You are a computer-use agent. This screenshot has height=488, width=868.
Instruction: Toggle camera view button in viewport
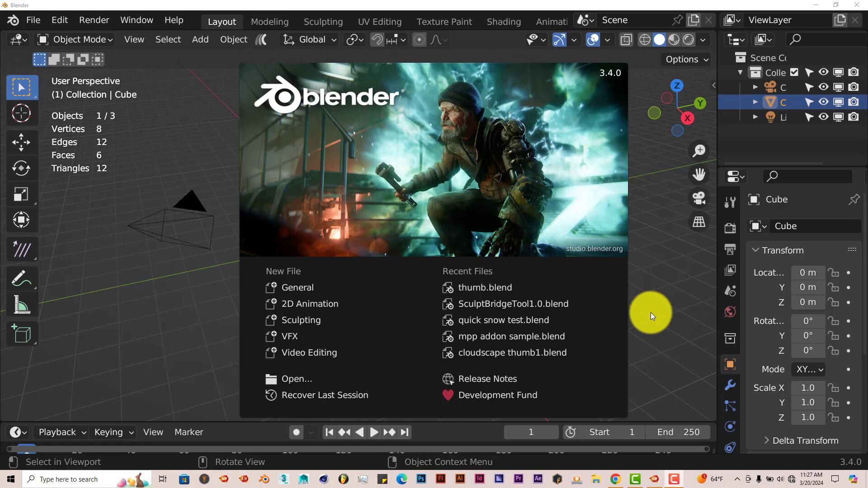point(699,198)
